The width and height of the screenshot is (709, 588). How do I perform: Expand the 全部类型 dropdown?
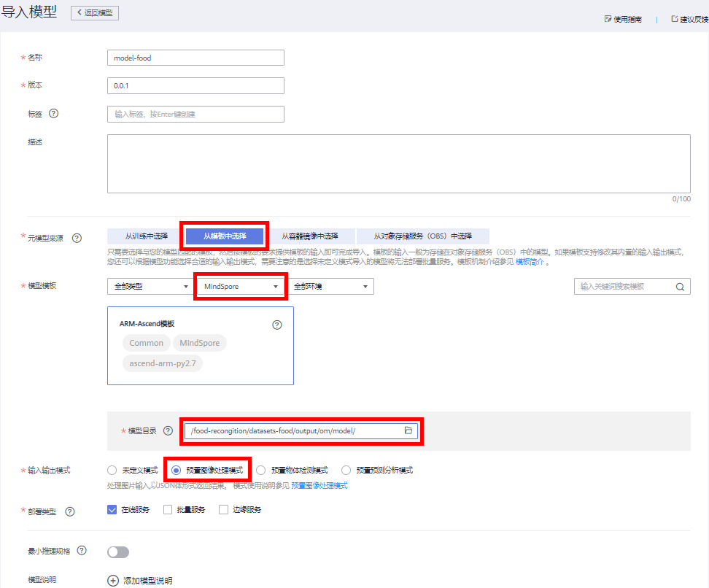150,287
